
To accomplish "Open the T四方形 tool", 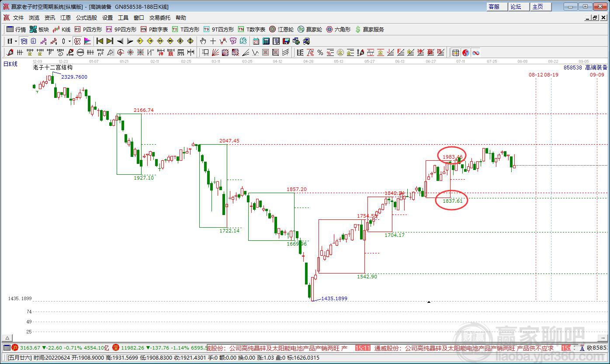I will coord(186,29).
